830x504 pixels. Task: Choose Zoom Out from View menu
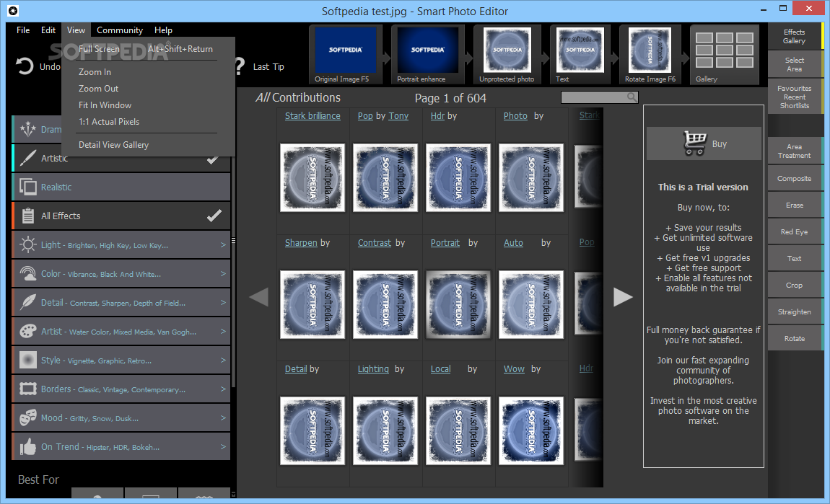coord(98,88)
